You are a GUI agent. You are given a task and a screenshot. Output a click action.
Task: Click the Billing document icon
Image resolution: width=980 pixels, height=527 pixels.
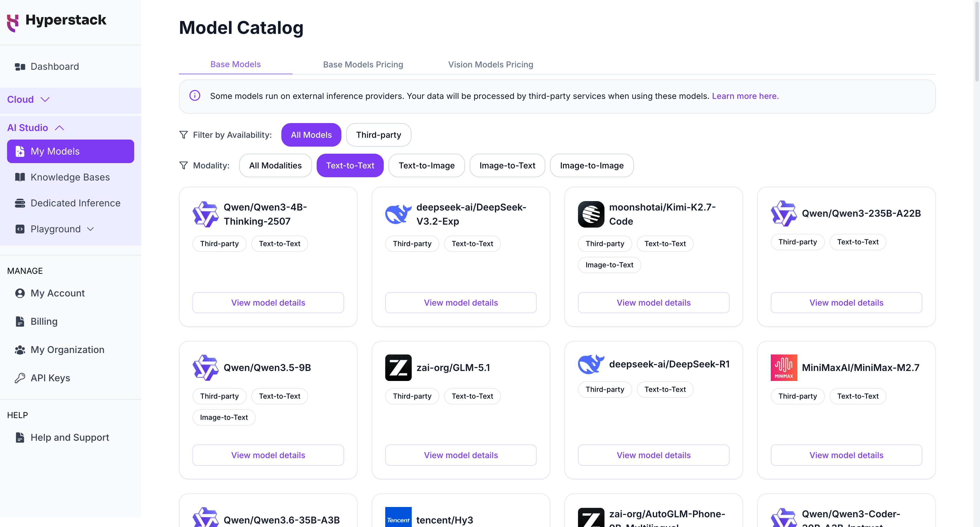[20, 321]
